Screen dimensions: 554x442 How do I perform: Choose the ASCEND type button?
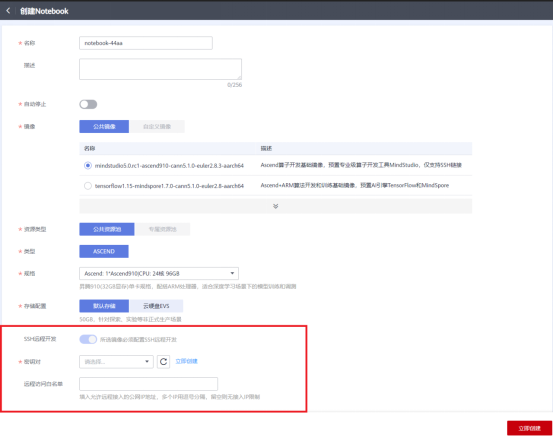[x=104, y=251]
